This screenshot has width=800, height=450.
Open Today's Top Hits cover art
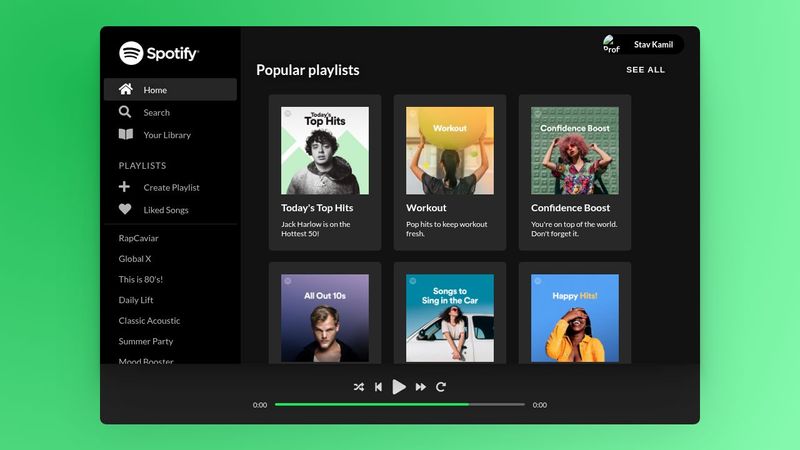(325, 151)
